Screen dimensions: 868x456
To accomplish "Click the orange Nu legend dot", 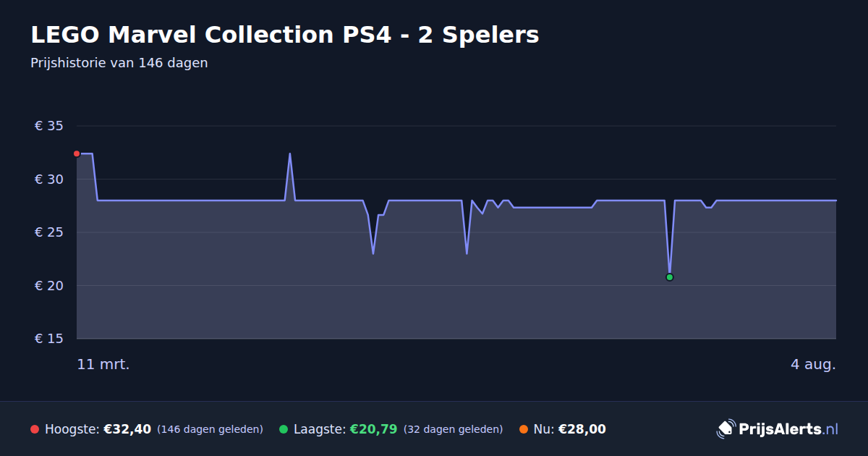I will [524, 429].
